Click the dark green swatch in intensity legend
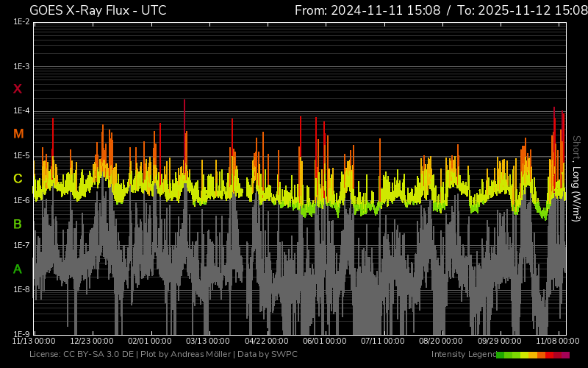Viewport: 588px width, 368px height. pyautogui.click(x=501, y=355)
